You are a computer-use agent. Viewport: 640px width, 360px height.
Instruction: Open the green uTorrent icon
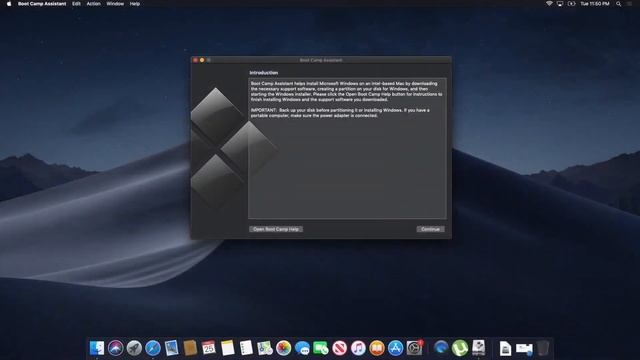click(460, 348)
